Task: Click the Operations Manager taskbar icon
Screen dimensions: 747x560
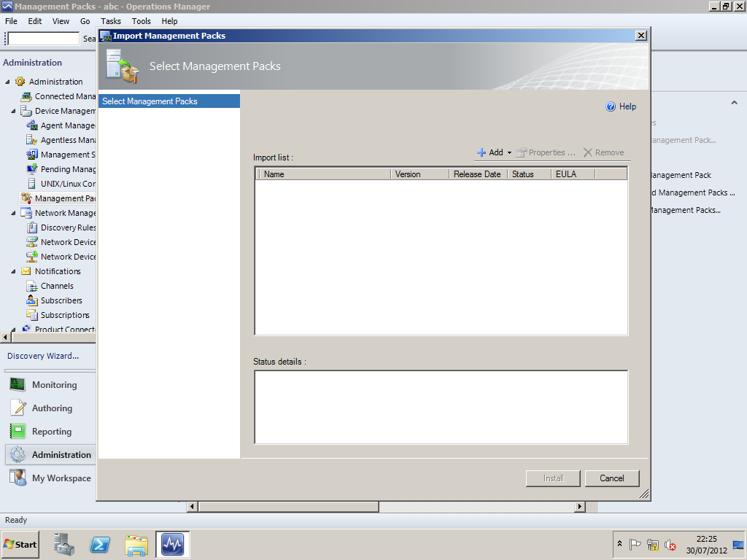Action: pos(172,544)
